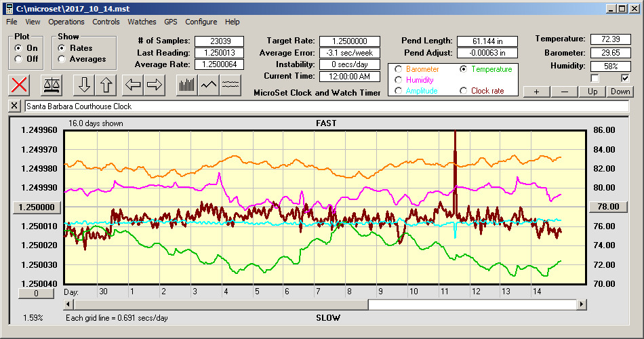Click the '1.59%' status text

coord(33,317)
